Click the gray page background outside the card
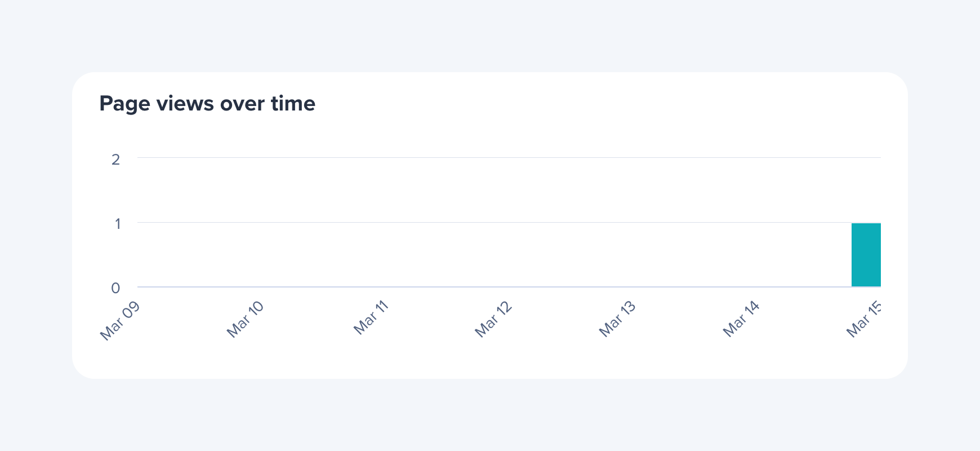Viewport: 980px width, 451px height. pyautogui.click(x=490, y=34)
